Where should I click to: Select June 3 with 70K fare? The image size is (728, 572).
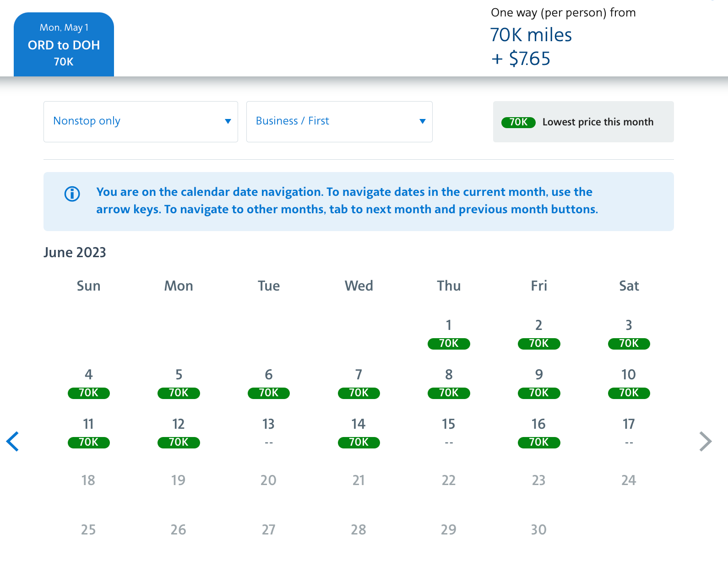point(629,334)
